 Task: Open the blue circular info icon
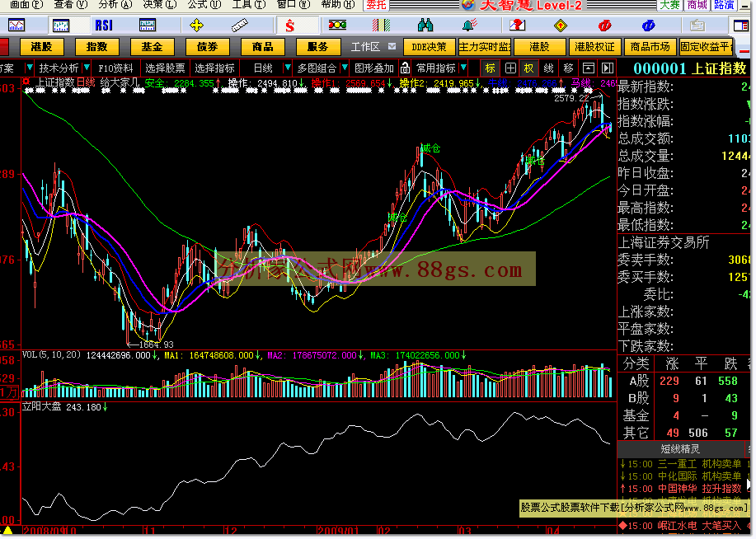[x=648, y=25]
